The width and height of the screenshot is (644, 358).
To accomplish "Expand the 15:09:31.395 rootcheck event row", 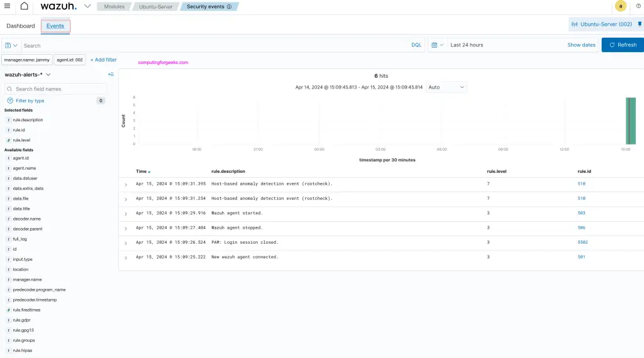I will (x=126, y=185).
